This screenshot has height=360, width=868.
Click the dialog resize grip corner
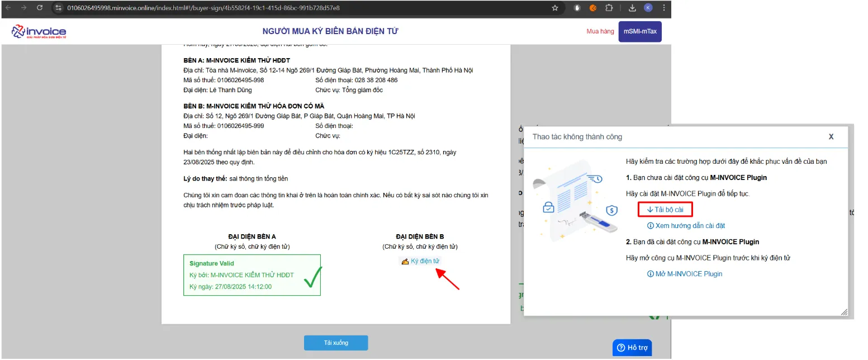(844, 312)
